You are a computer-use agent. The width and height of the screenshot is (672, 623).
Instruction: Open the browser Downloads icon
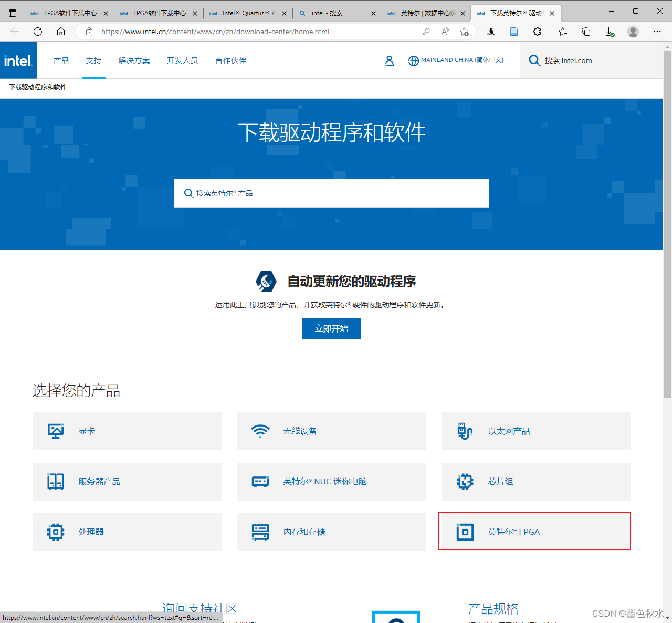click(610, 32)
